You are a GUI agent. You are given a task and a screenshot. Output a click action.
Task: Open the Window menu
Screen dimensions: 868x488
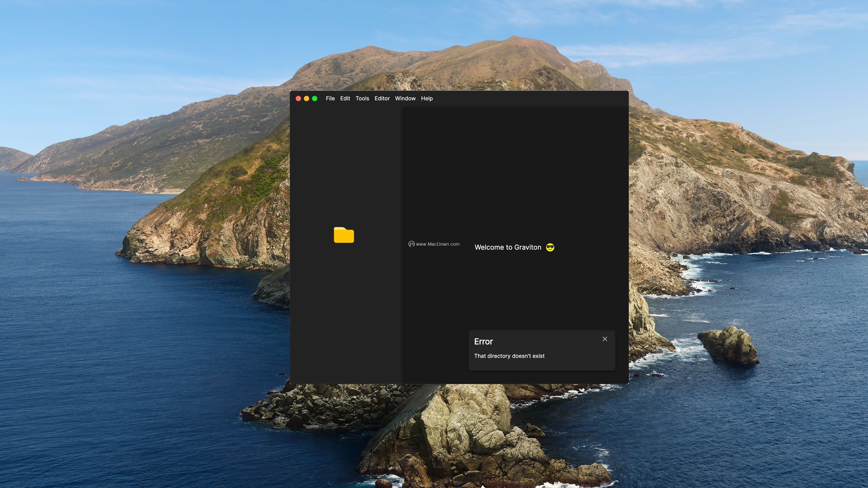[405, 98]
